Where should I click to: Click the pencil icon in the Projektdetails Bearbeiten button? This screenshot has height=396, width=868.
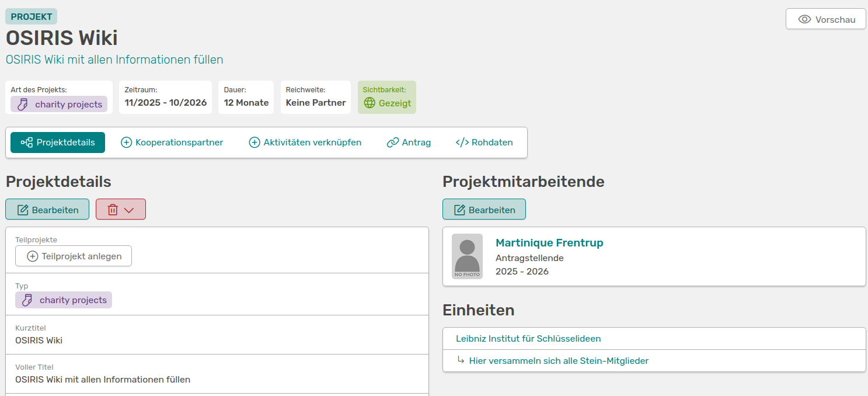pyautogui.click(x=23, y=210)
